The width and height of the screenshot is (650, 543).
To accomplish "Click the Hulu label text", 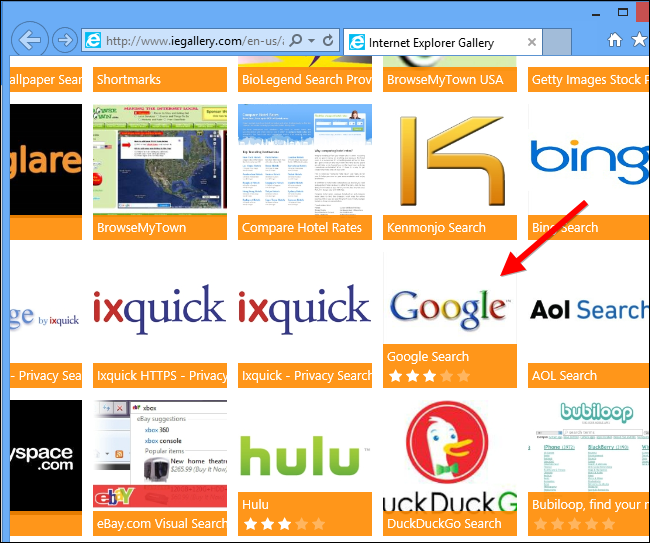I will coord(255,505).
